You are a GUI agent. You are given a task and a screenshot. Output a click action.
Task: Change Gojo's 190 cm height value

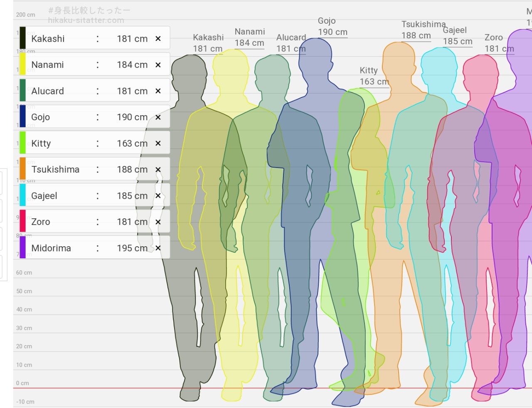click(x=132, y=117)
